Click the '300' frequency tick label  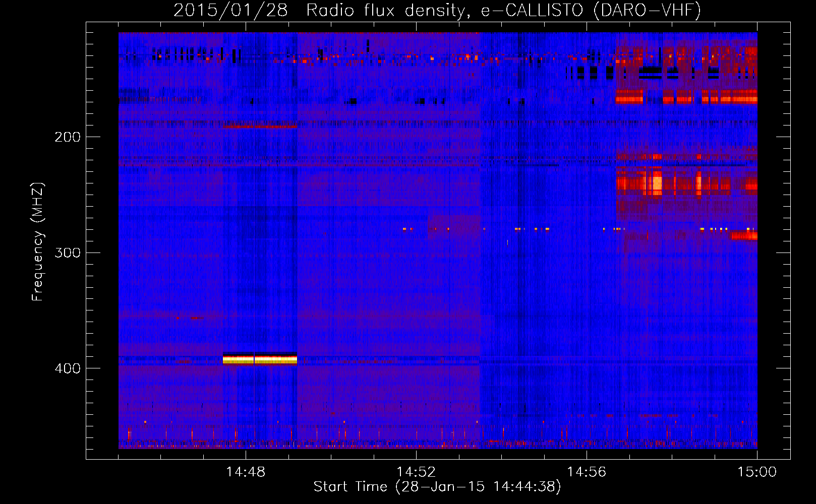(x=68, y=253)
